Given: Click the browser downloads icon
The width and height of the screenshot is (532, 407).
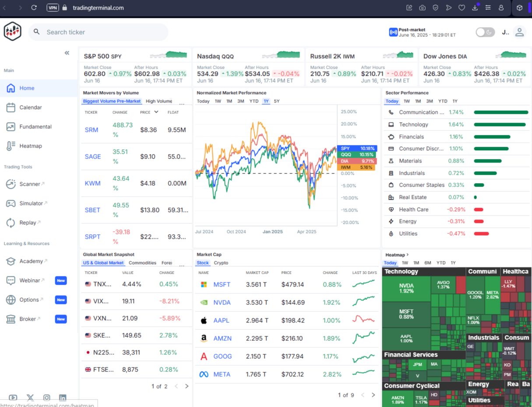Looking at the screenshot, I should coord(475,7).
